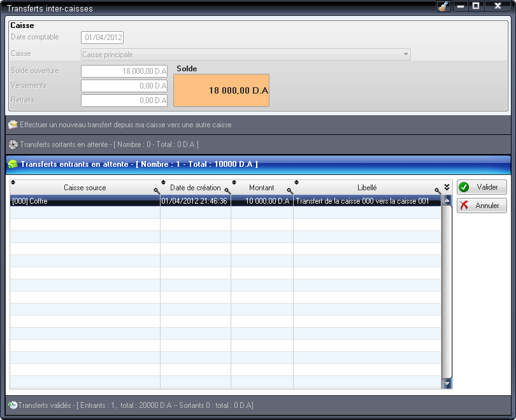This screenshot has height=420, width=516.
Task: Click the validated transfers icon at bottom
Action: pos(13,405)
